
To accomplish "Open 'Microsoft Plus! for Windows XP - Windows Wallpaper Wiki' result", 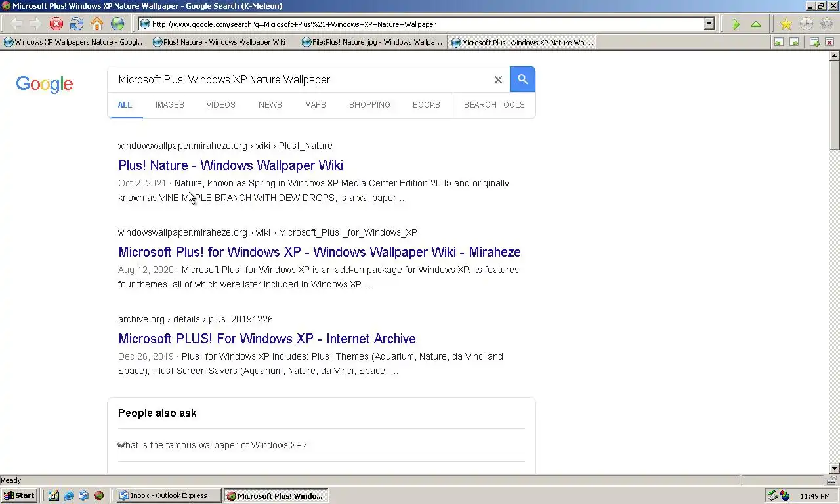I will point(320,252).
